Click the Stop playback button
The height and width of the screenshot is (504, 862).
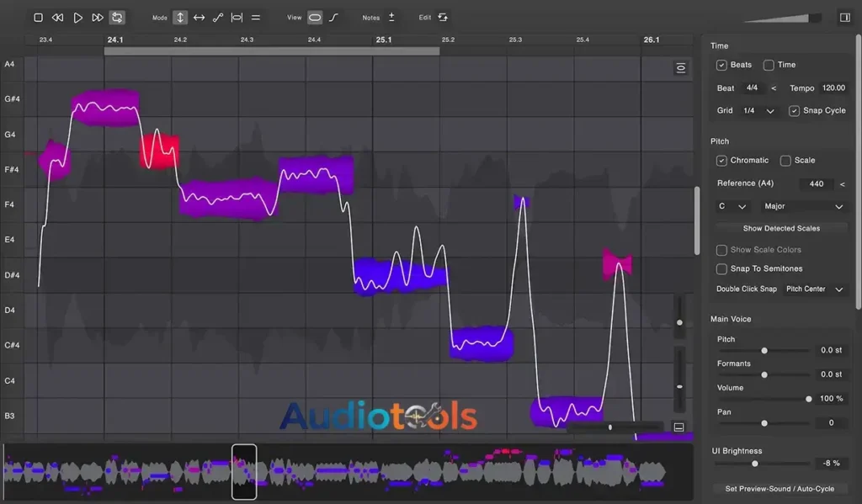(38, 17)
